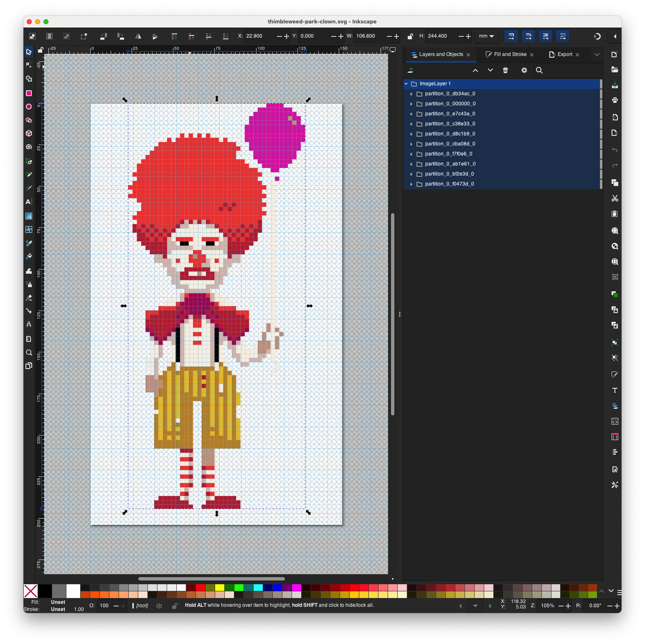The image size is (645, 644).
Task: Select the Tweak tool
Action: [29, 271]
